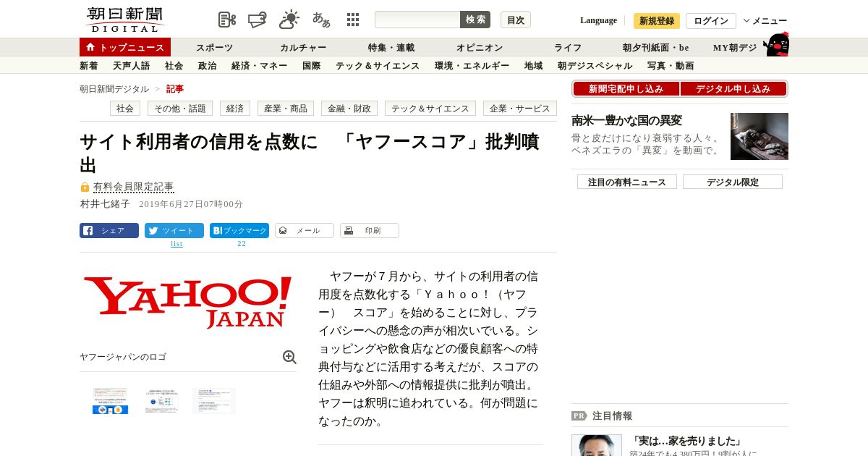Viewport: 868px width, 456px height.
Task: Switch to the カルチャー tab
Action: [303, 47]
